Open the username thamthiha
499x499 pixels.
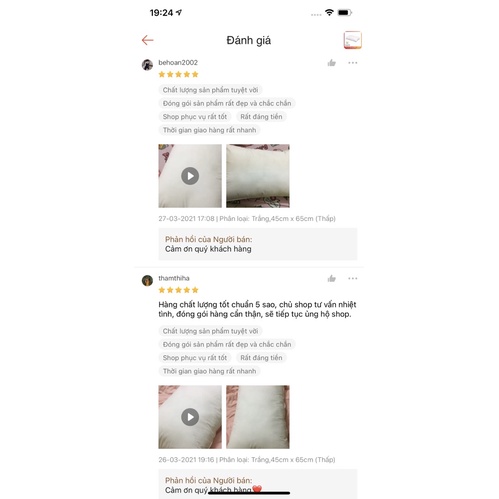pos(174,278)
